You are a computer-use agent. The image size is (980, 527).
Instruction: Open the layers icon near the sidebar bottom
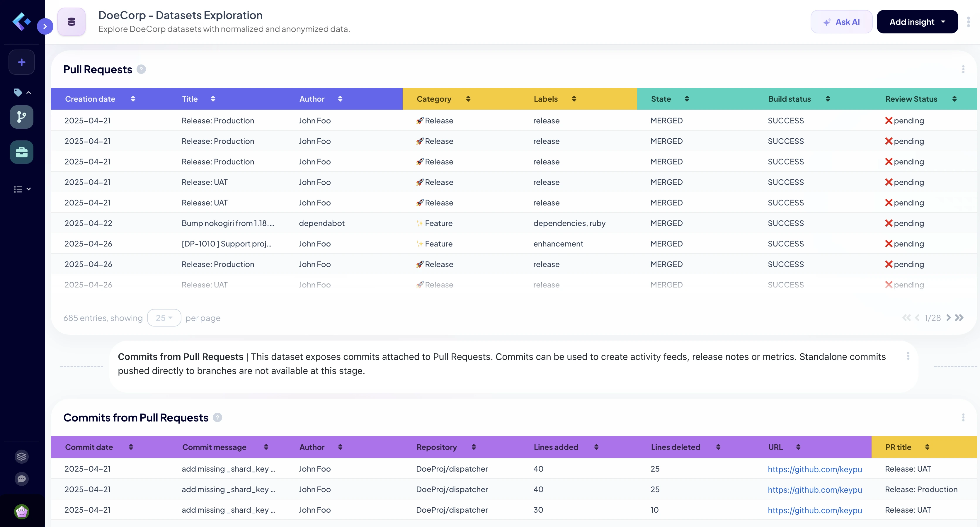click(x=21, y=456)
